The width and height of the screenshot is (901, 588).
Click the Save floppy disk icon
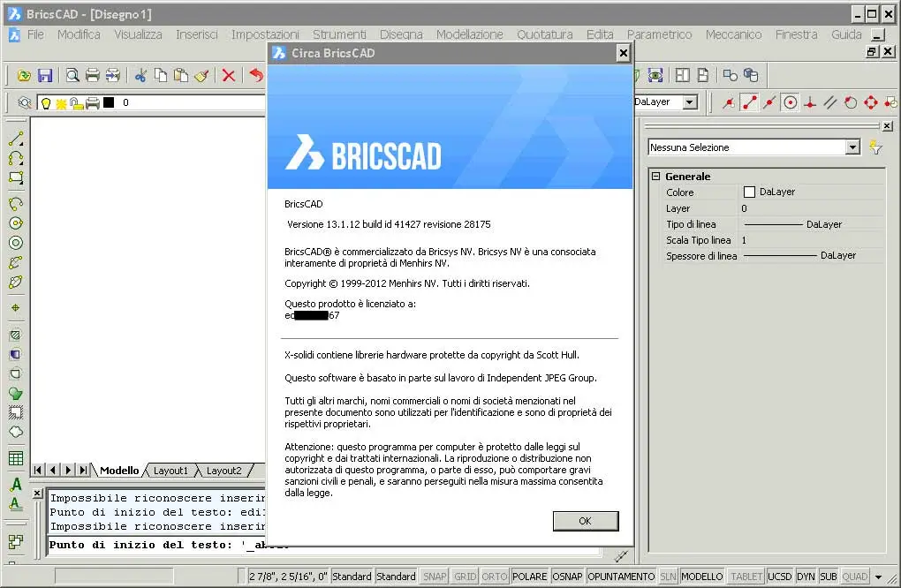pos(45,75)
